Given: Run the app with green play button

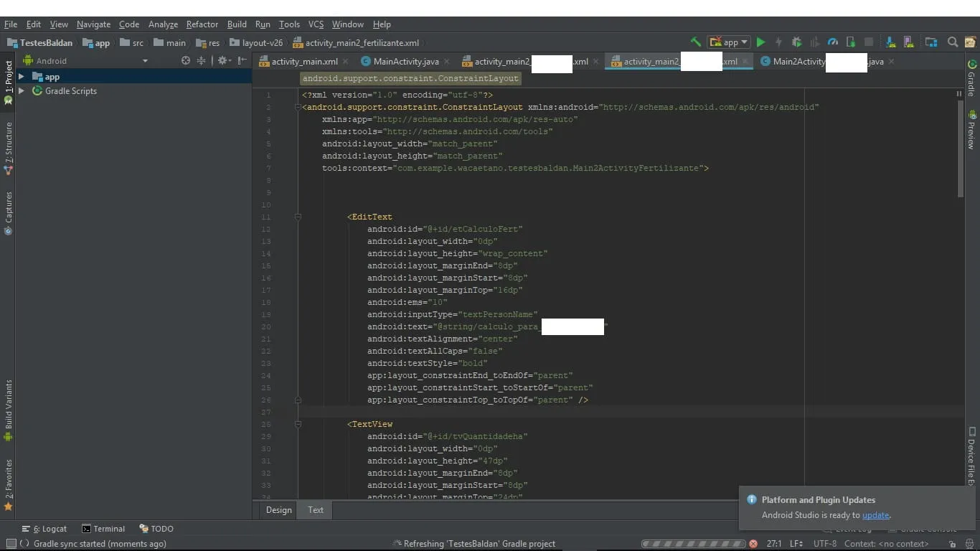Looking at the screenshot, I should pos(760,42).
